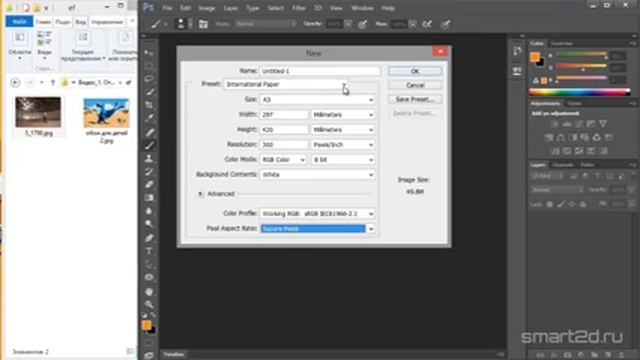Click the Lock transparent pixels icon in Layers
Viewport: 640px width, 360px height.
pyautogui.click(x=550, y=204)
